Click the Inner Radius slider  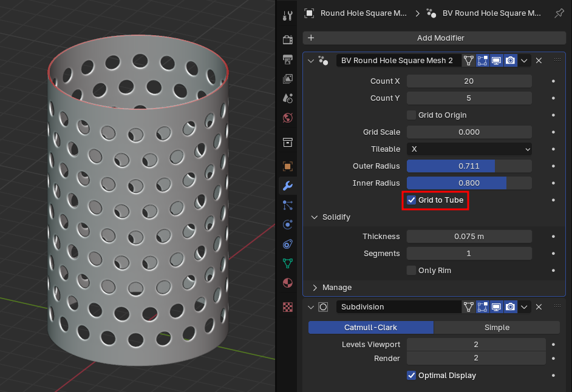(x=469, y=183)
